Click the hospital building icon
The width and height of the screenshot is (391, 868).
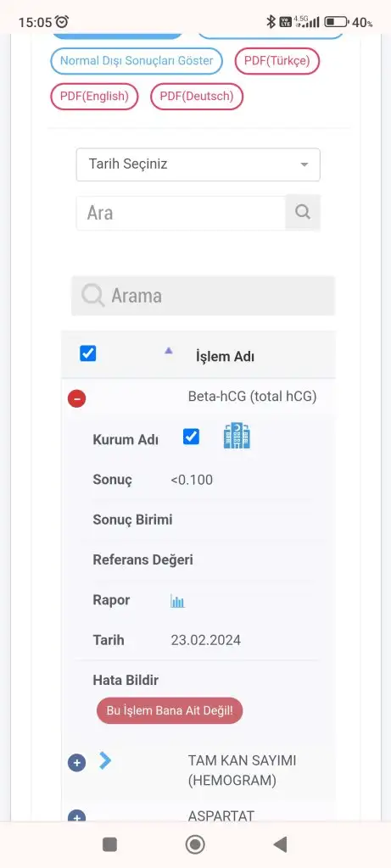237,437
